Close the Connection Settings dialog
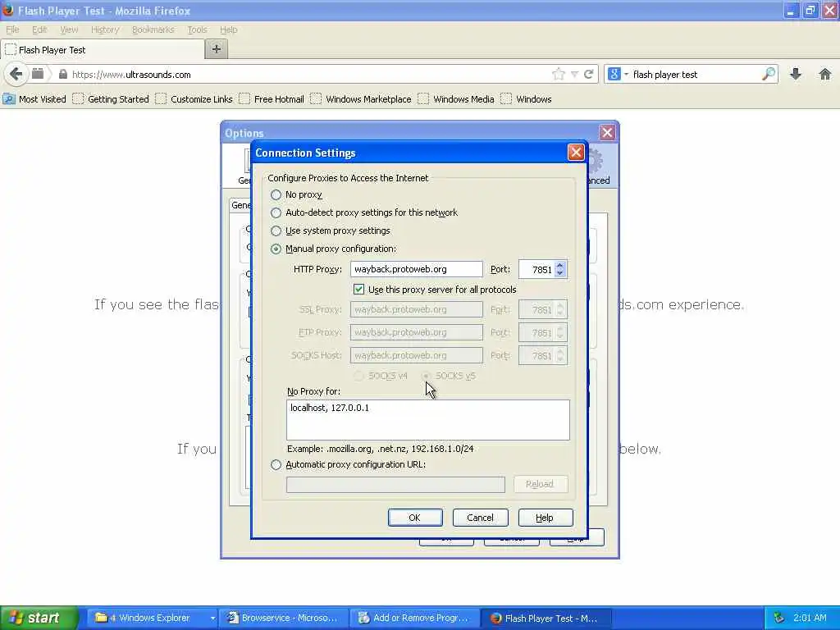 pos(576,153)
